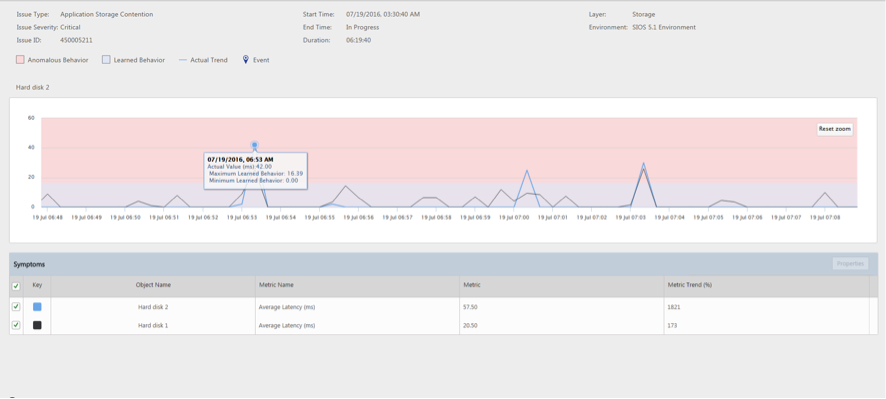Screen dimensions: 886x399
Task: Click the Storage layer value
Action: click(644, 14)
